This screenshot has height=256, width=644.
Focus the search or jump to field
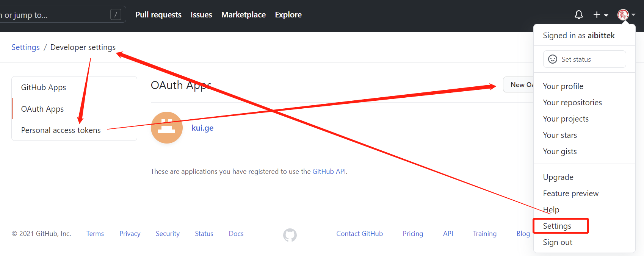click(53, 15)
